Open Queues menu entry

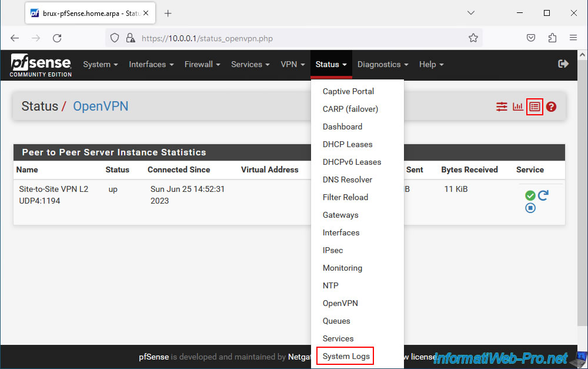click(336, 321)
